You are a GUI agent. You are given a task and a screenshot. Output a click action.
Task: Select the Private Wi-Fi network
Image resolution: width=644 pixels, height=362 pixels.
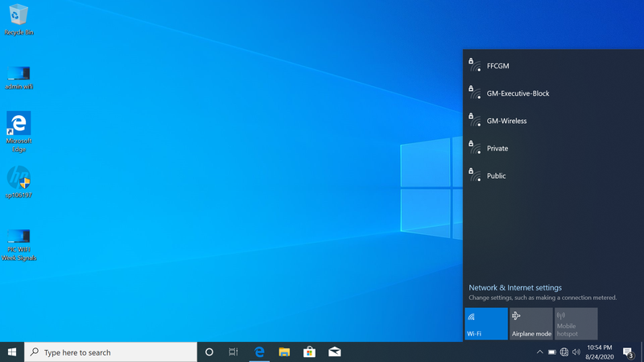click(x=497, y=148)
